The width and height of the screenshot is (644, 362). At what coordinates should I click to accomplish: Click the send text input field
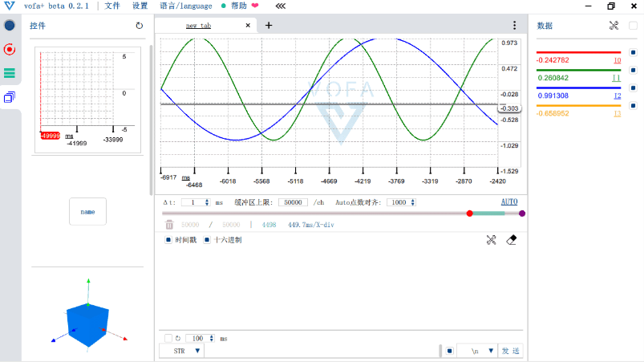pyautogui.click(x=321, y=351)
